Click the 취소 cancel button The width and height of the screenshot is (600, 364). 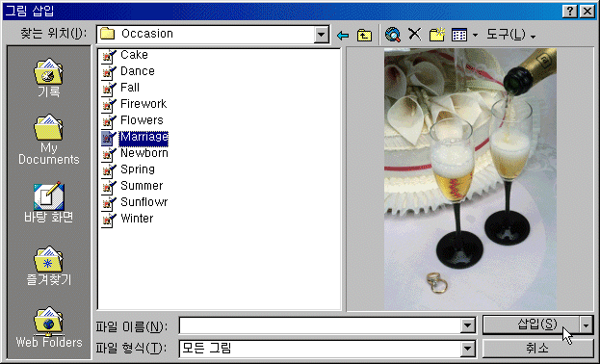point(537,349)
